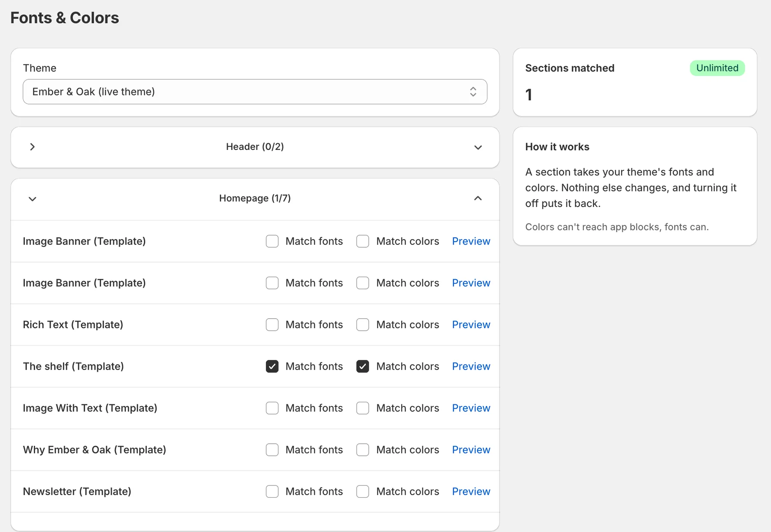Enable Match fonts for first Image Banner row
Image resolution: width=771 pixels, height=532 pixels.
272,241
